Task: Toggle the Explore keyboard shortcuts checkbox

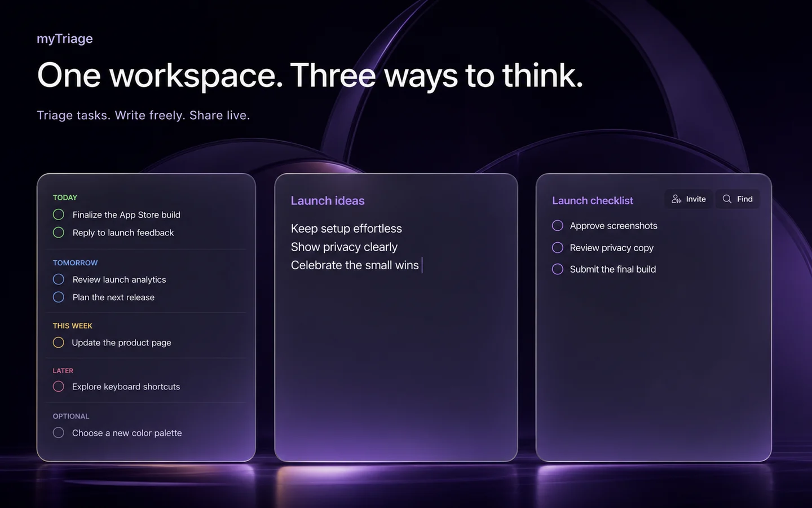Action: 59,387
